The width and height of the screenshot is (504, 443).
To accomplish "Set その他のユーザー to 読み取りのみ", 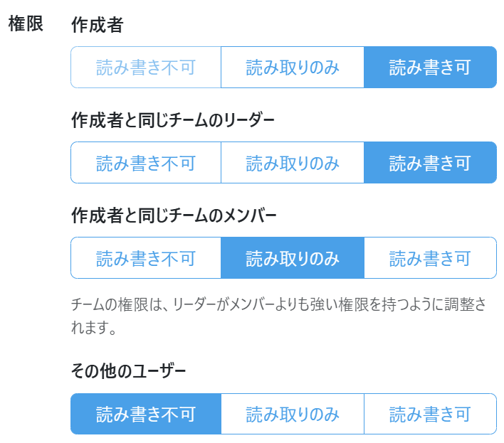I will 293,414.
